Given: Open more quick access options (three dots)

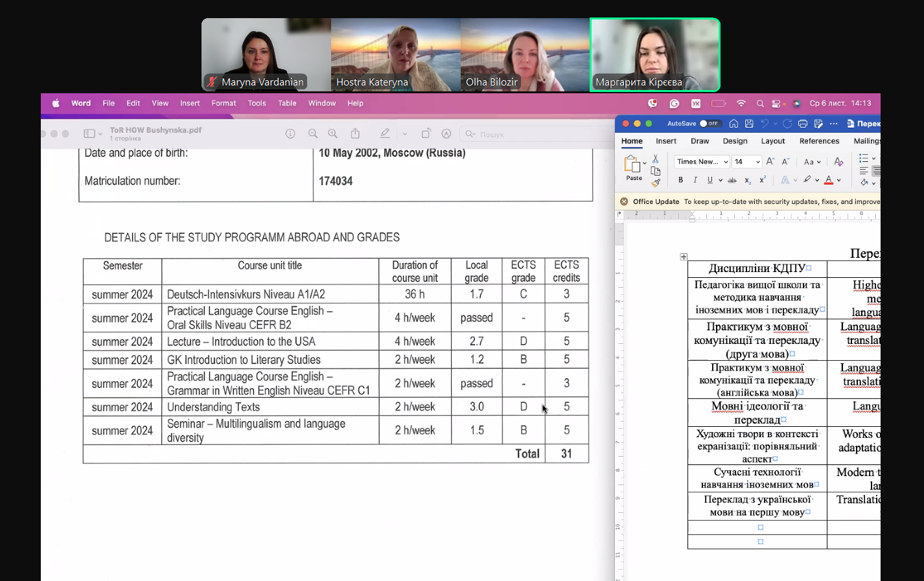Looking at the screenshot, I should pos(833,124).
